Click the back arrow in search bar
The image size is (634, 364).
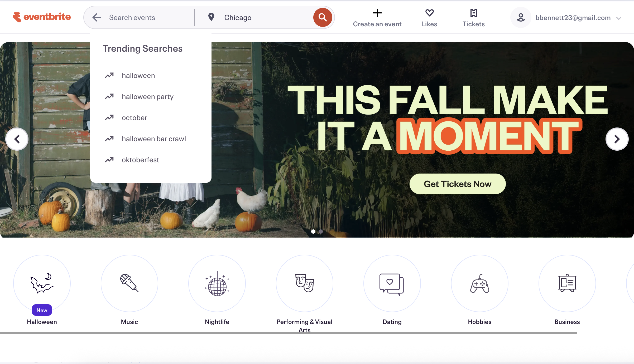pyautogui.click(x=97, y=17)
